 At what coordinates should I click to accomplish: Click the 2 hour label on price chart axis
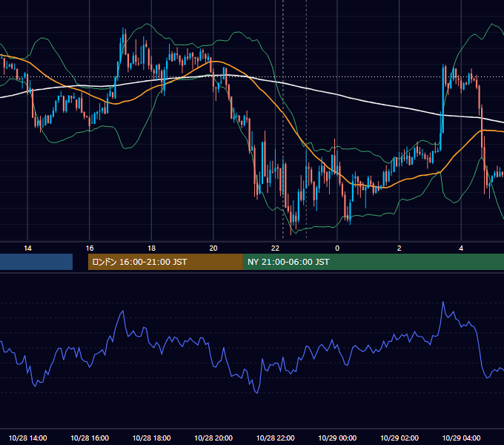click(x=399, y=248)
